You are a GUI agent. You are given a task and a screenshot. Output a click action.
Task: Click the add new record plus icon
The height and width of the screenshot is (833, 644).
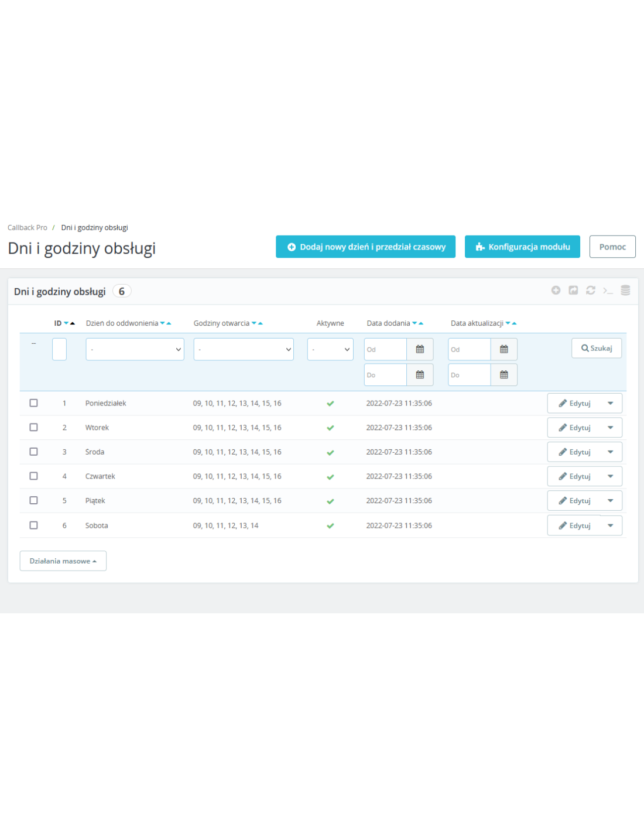point(556,291)
